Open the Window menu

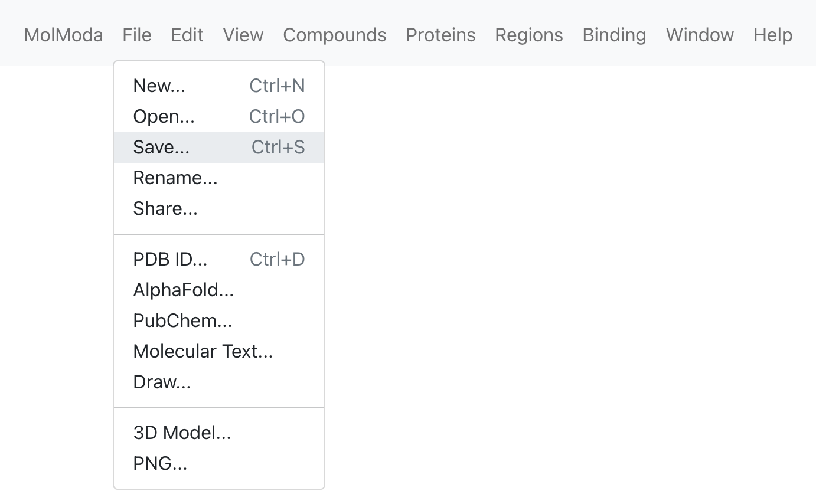pos(700,35)
